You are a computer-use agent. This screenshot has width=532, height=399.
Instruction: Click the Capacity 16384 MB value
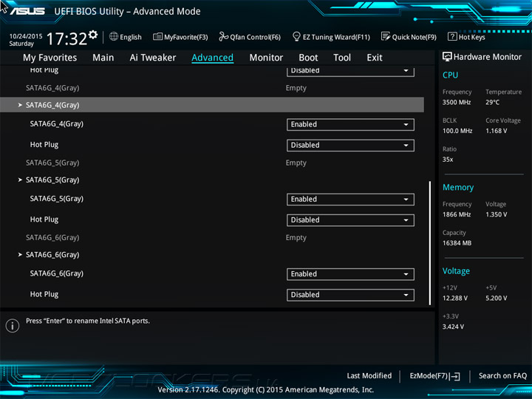click(x=457, y=243)
